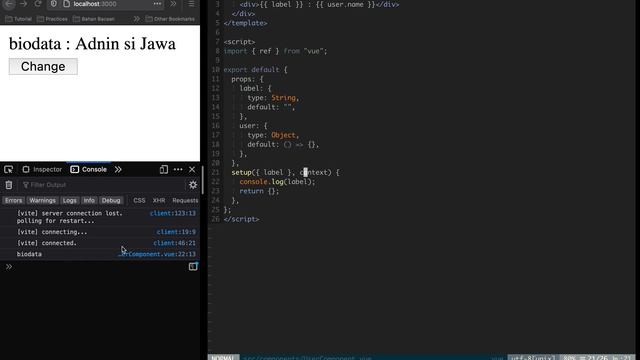Screen dimensions: 640x360
Task: Click the UserComponent.vue path in status line
Action: [x=307, y=358]
